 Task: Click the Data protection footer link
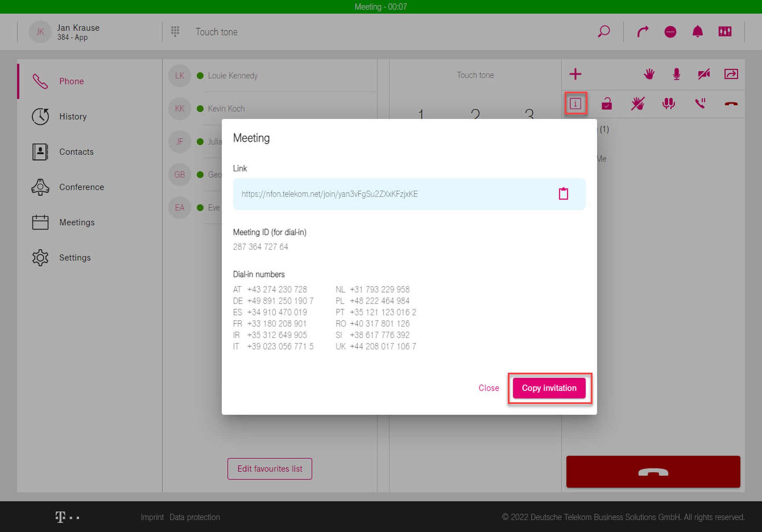coord(194,517)
